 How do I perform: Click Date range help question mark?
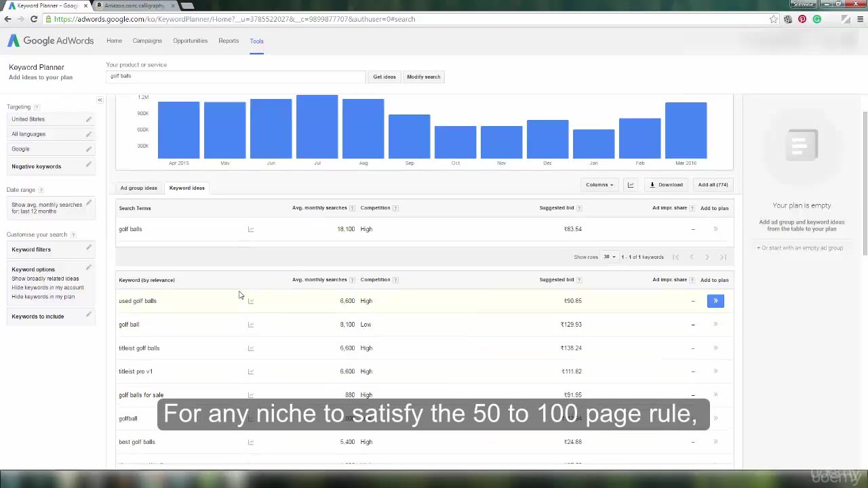(41, 190)
